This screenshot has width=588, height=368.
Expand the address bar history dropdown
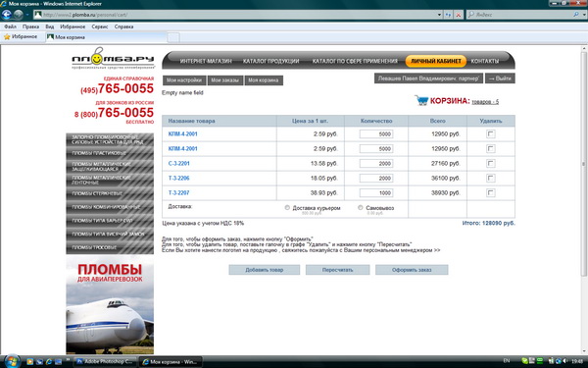tap(439, 15)
